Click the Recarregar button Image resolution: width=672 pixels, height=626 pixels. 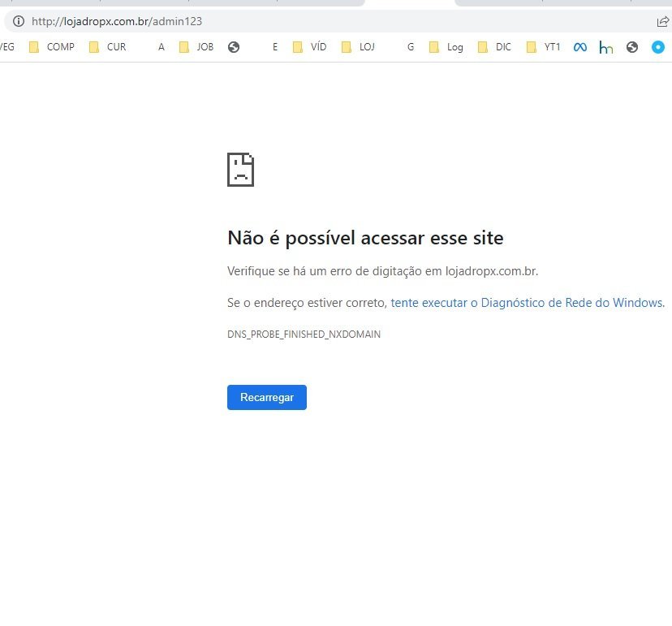pyautogui.click(x=266, y=398)
